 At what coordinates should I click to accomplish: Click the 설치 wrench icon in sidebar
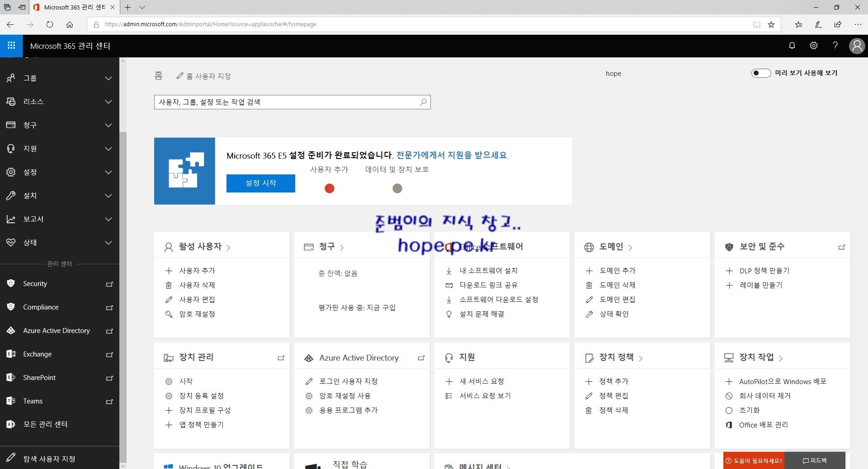click(11, 196)
